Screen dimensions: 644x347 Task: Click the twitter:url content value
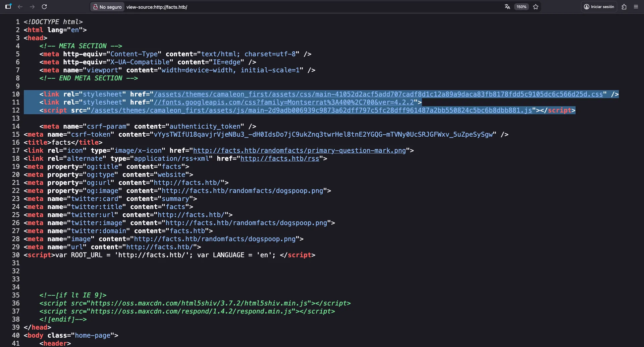click(x=191, y=215)
